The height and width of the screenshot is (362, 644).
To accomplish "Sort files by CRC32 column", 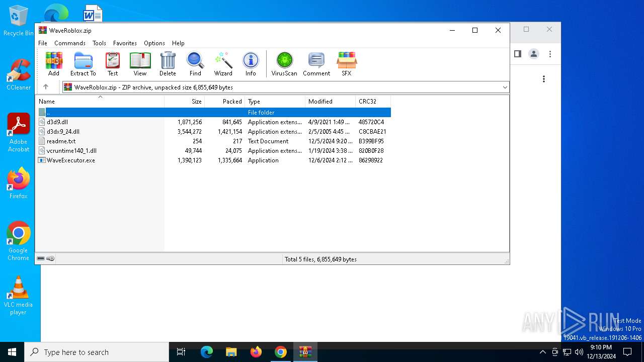I will pos(373,102).
